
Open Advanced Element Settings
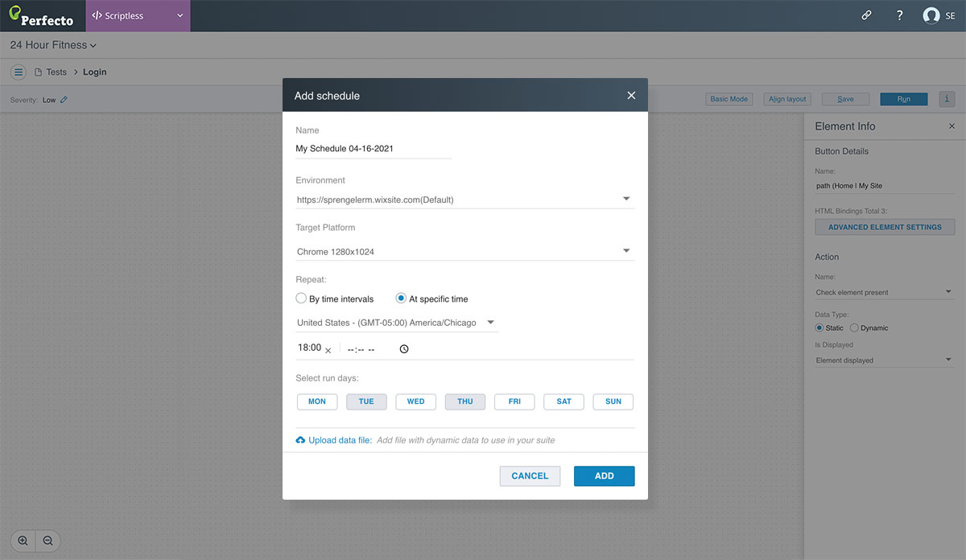(x=885, y=227)
